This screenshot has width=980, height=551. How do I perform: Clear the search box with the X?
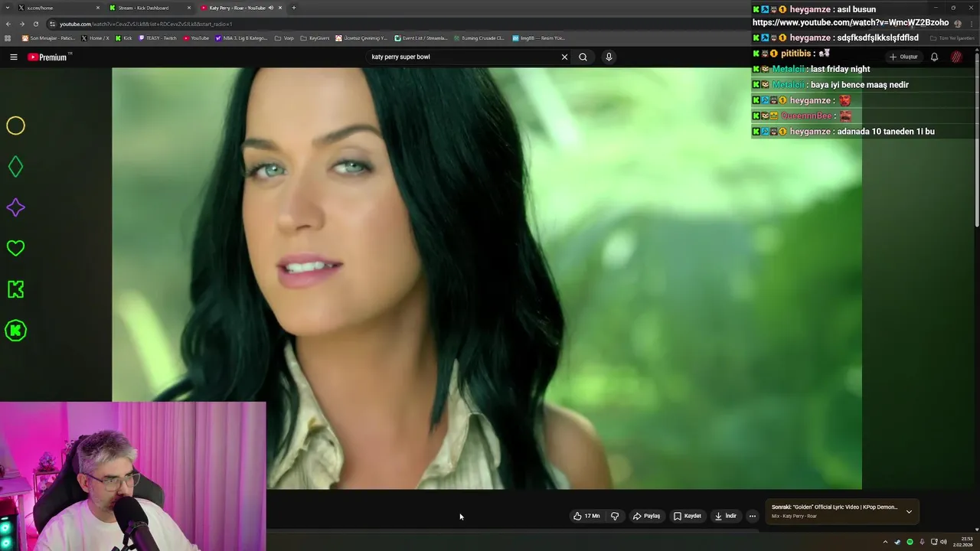(564, 57)
